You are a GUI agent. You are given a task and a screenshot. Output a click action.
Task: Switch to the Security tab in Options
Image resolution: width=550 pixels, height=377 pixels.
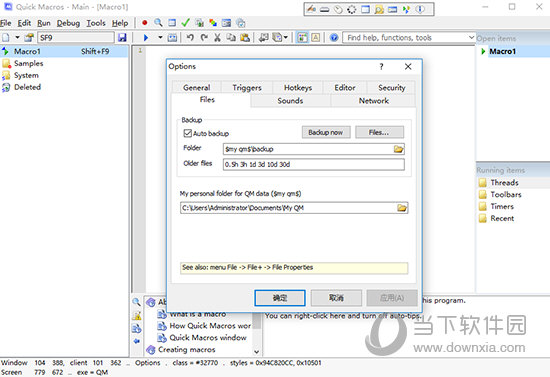(391, 87)
